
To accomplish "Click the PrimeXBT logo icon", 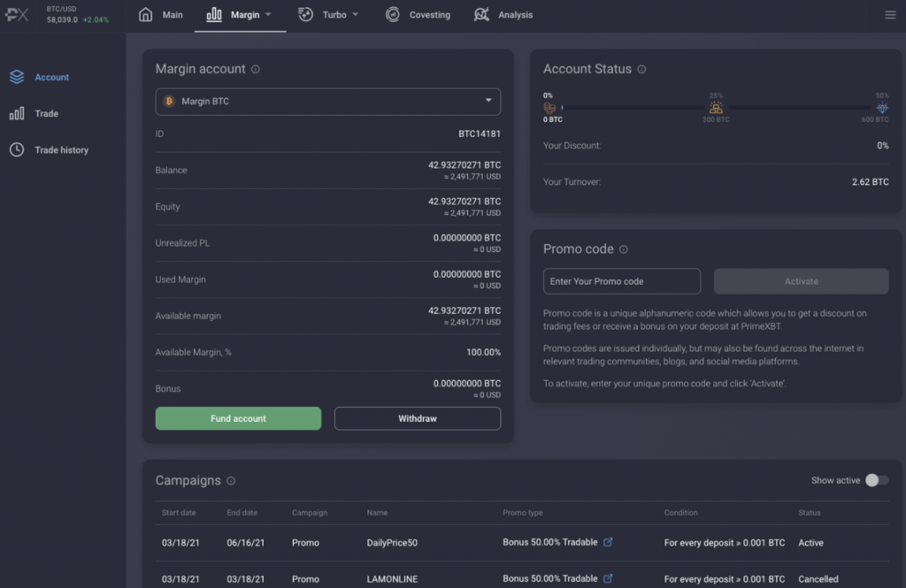I will [x=18, y=15].
